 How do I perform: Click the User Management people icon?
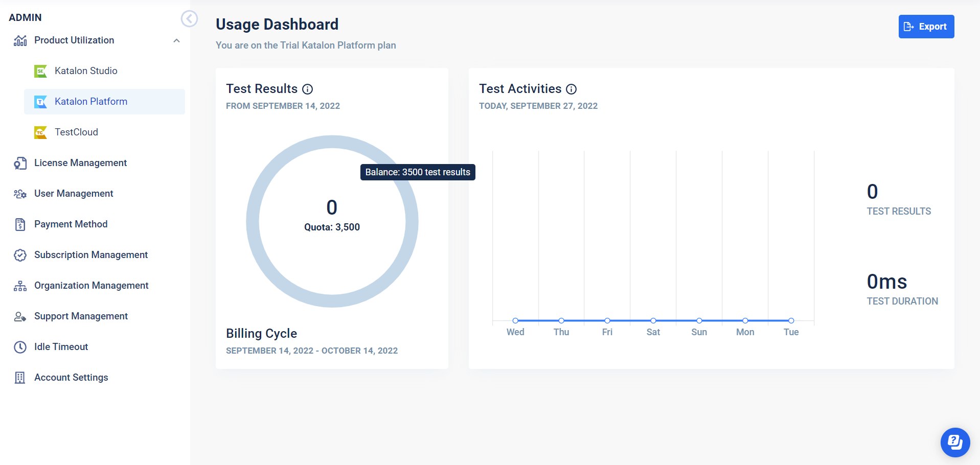click(x=20, y=194)
